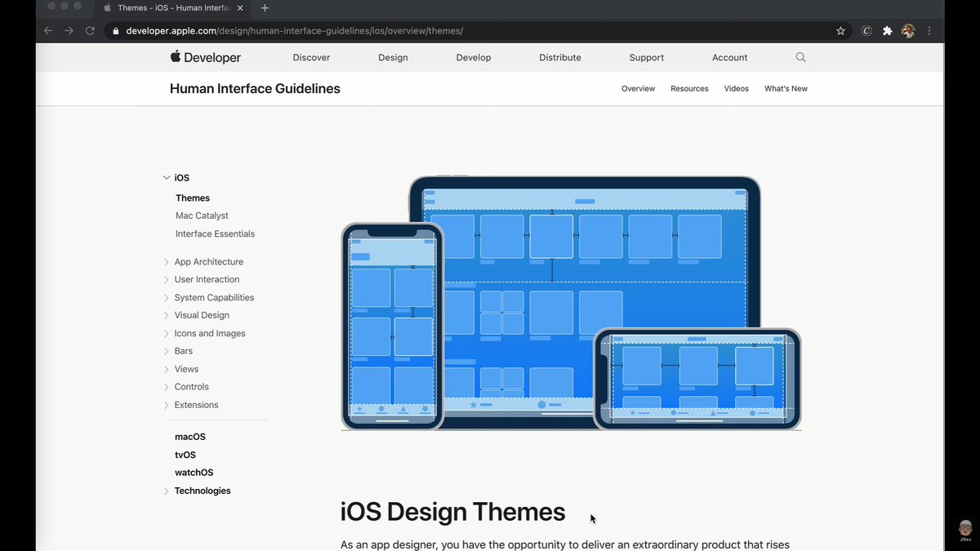Click the Human Interface Guidelines title
980x551 pixels.
pos(255,88)
